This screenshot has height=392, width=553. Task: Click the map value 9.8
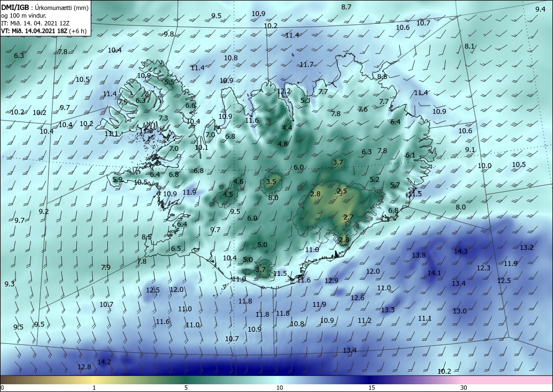pyautogui.click(x=169, y=34)
